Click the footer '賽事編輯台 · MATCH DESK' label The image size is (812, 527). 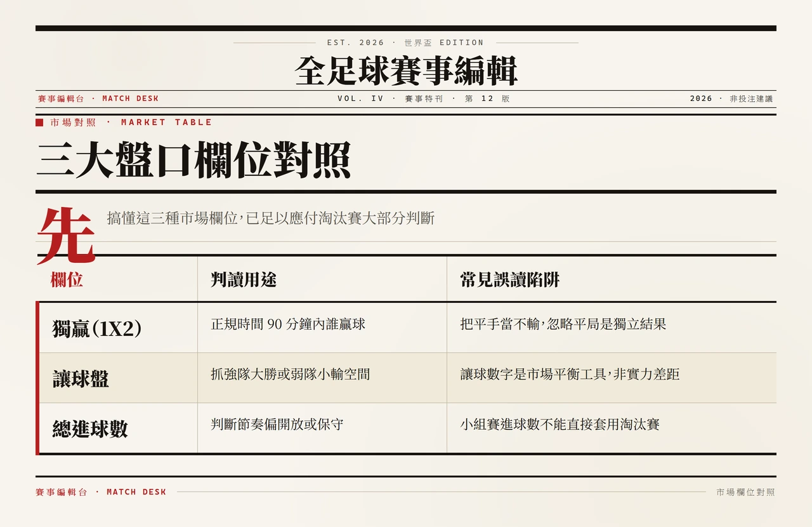coord(101,492)
